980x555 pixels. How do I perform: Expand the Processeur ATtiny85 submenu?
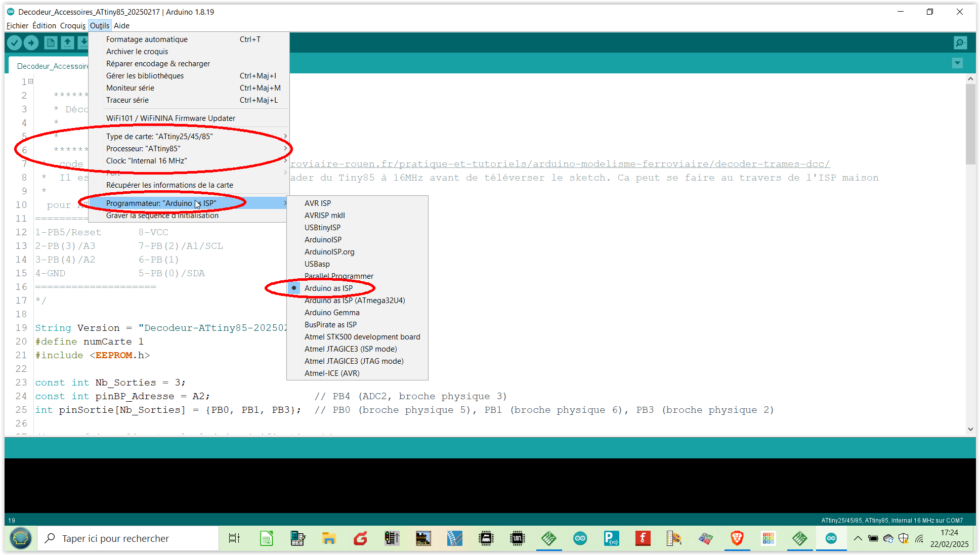189,149
